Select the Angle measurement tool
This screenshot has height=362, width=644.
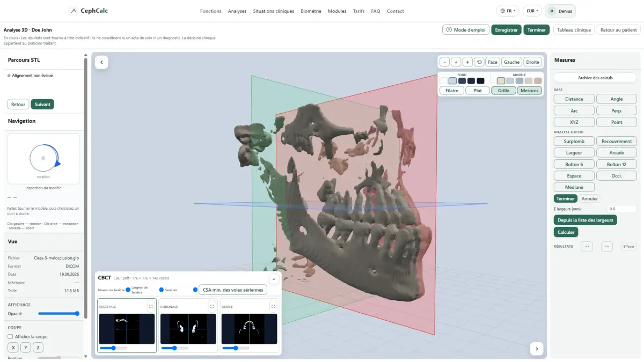(x=617, y=99)
